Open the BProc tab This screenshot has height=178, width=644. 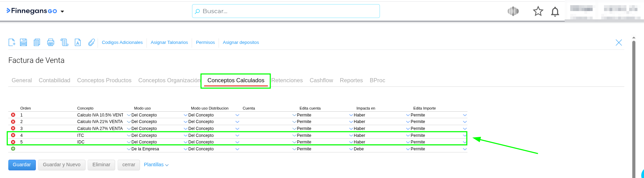[378, 80]
